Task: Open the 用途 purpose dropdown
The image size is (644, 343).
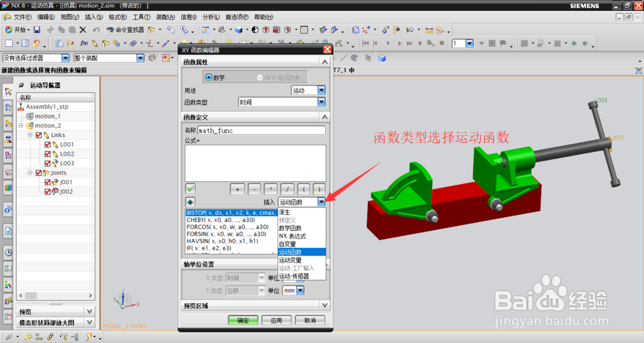Action: click(x=321, y=90)
